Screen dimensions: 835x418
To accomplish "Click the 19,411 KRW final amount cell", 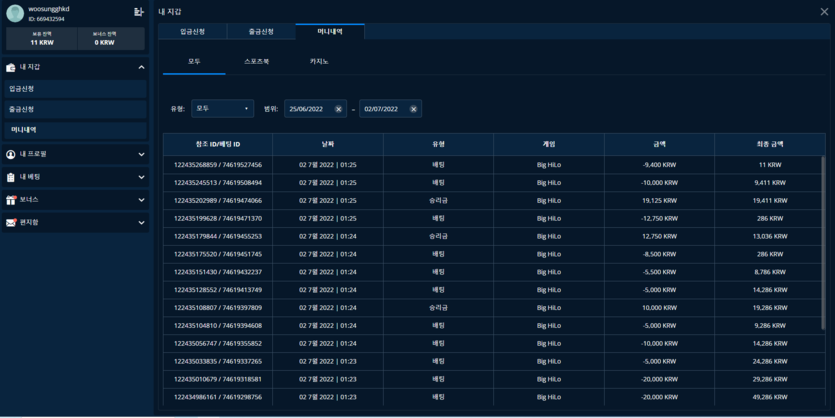I will tap(770, 201).
